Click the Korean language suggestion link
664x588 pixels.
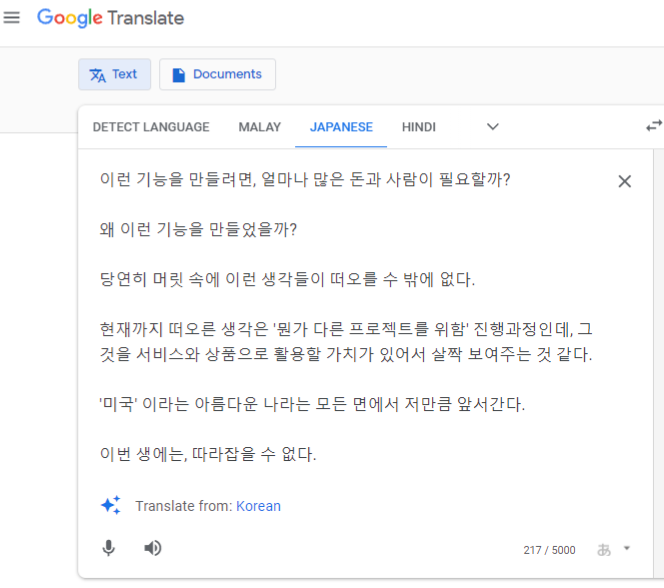[258, 506]
